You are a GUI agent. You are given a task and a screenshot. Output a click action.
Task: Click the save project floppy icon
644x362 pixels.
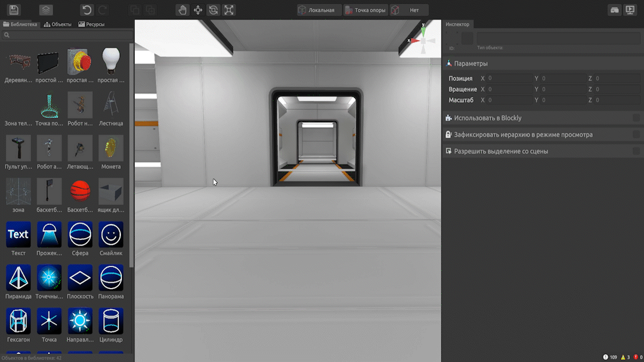click(x=14, y=10)
